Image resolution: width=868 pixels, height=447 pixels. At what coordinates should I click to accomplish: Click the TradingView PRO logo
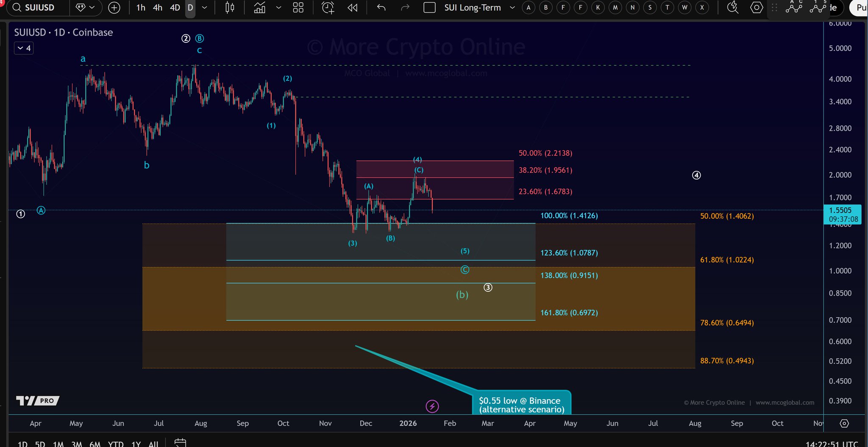(37, 400)
